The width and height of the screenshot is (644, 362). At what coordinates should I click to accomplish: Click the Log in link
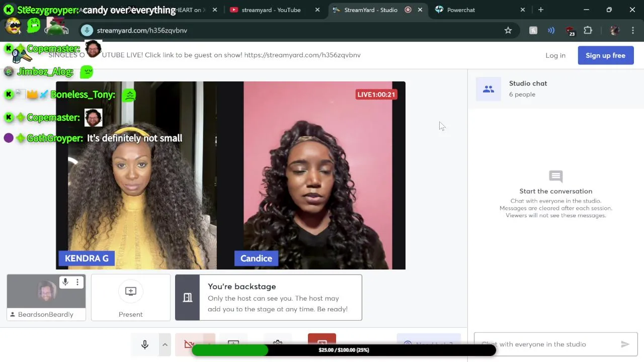pos(555,55)
